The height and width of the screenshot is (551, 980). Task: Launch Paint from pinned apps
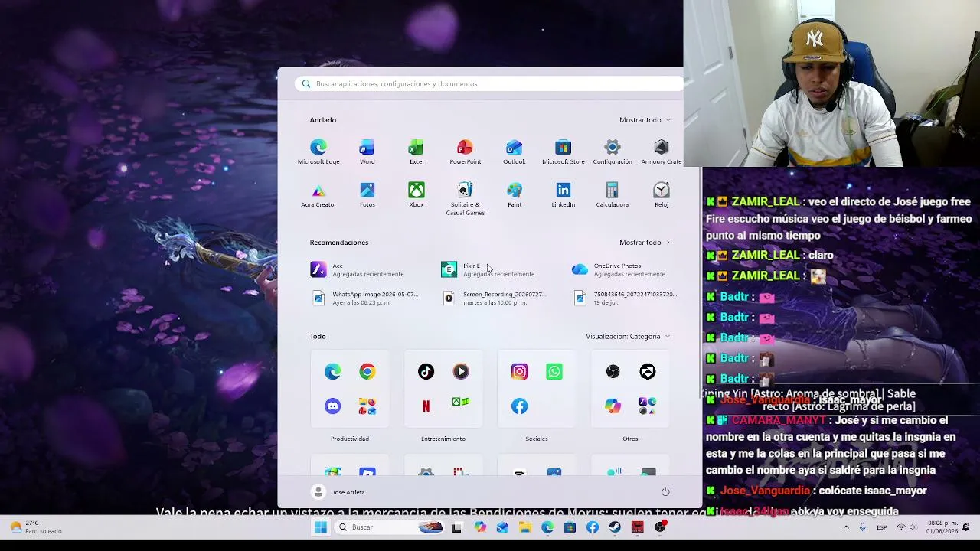click(514, 194)
